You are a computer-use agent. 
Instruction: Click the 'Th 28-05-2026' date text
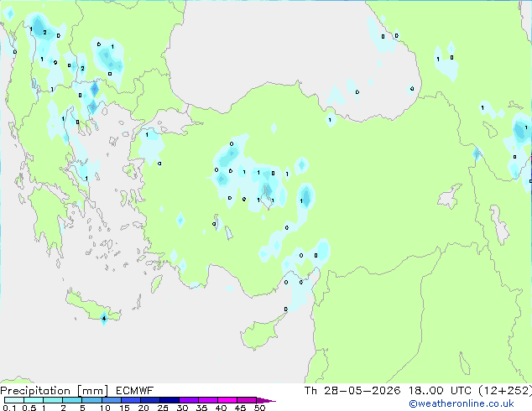[352, 391]
